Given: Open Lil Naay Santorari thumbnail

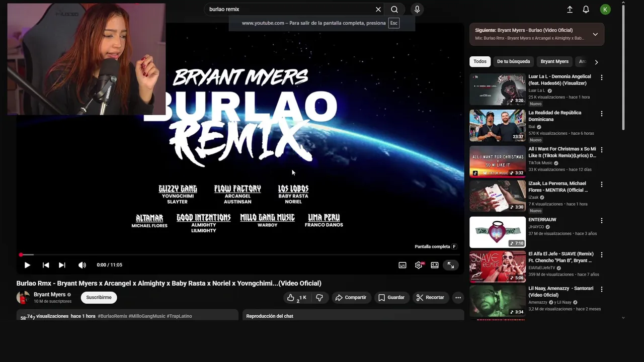Looking at the screenshot, I should click(498, 301).
